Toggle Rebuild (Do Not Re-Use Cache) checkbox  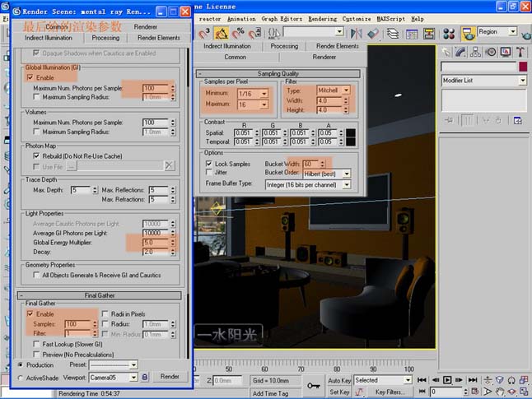(x=36, y=156)
